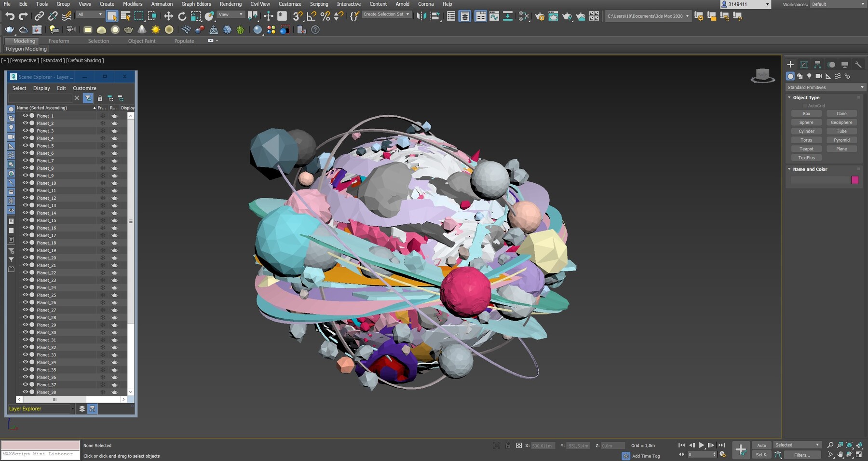Click the ViewCube in the viewport
The height and width of the screenshot is (461, 868).
(762, 76)
